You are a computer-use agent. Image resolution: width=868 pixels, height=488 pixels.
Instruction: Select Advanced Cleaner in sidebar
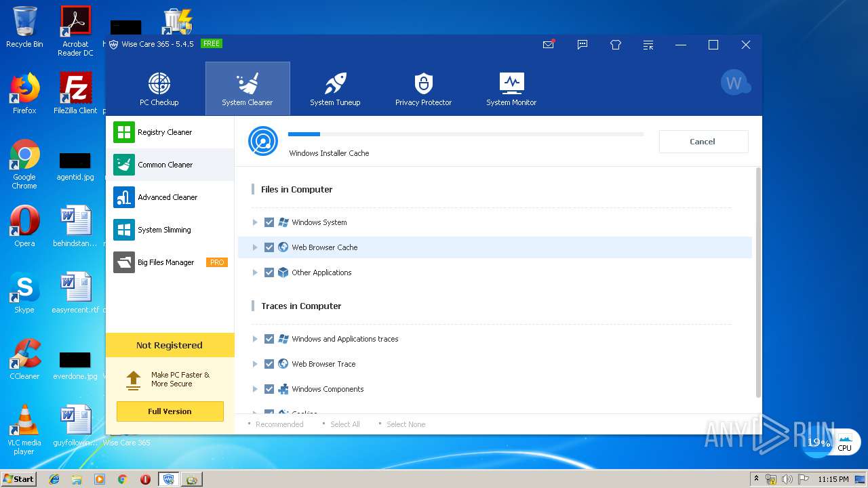point(170,197)
